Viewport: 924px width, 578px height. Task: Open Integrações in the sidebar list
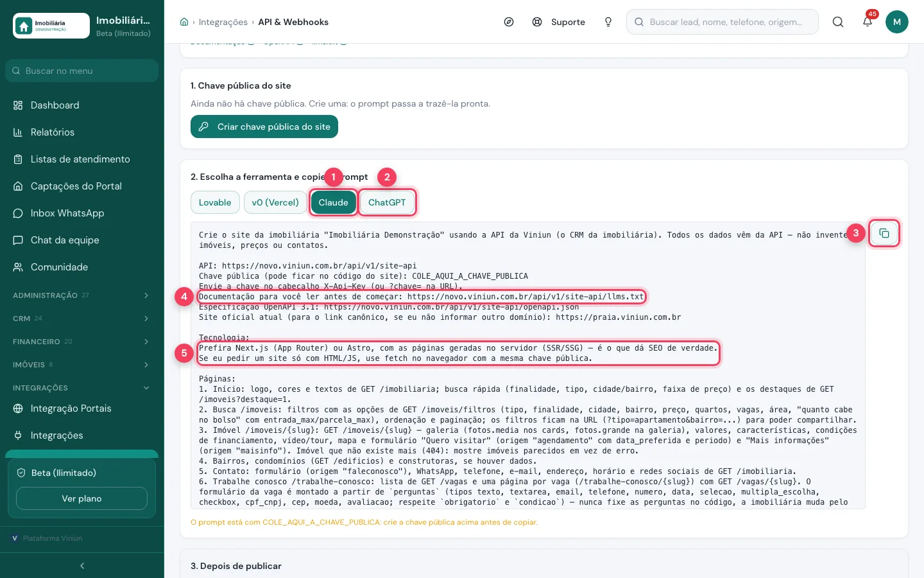coord(82,435)
